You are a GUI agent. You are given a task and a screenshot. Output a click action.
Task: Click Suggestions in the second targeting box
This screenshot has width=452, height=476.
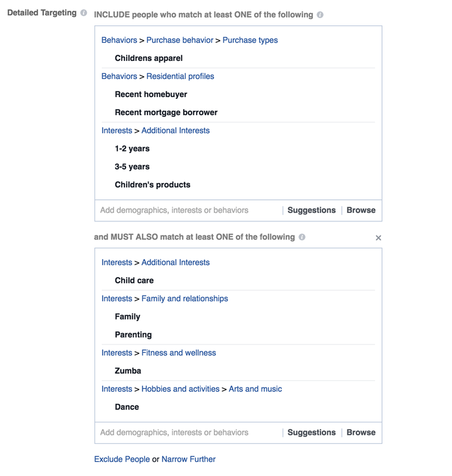(311, 433)
